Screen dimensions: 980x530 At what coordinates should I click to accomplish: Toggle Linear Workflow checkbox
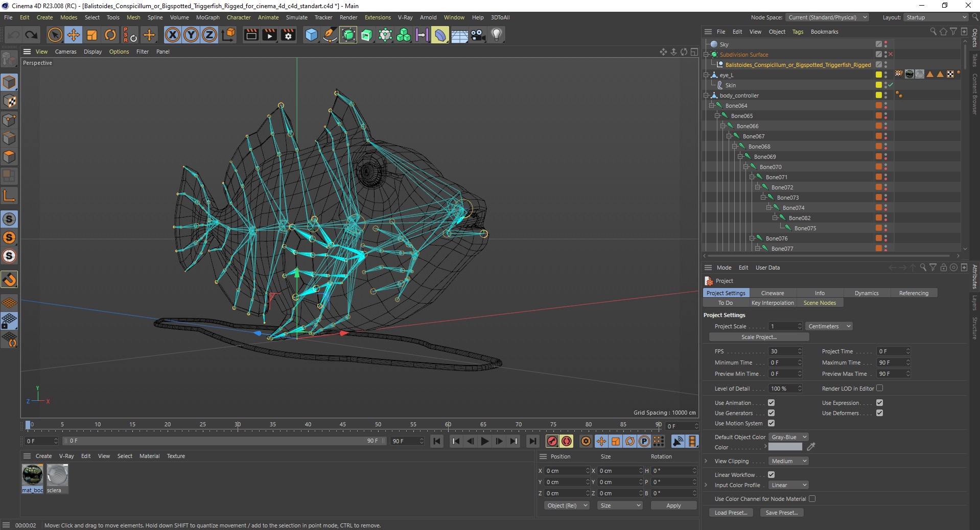(x=771, y=475)
